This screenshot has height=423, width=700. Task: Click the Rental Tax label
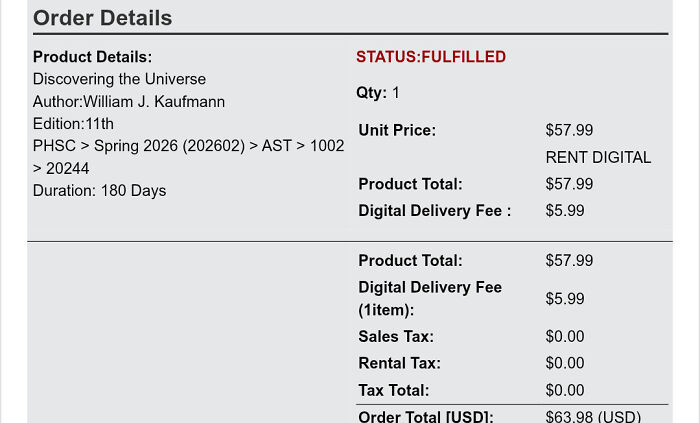[x=399, y=363]
